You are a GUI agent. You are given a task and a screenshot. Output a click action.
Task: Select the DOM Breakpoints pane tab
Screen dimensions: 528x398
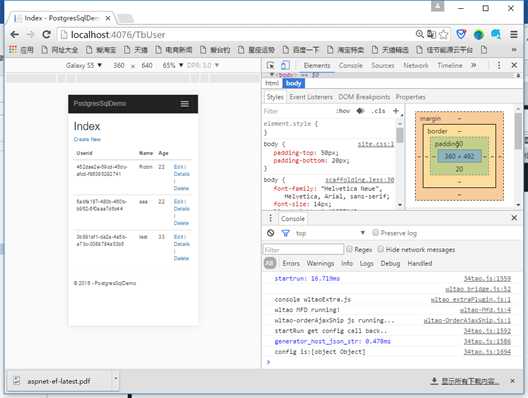coord(364,97)
